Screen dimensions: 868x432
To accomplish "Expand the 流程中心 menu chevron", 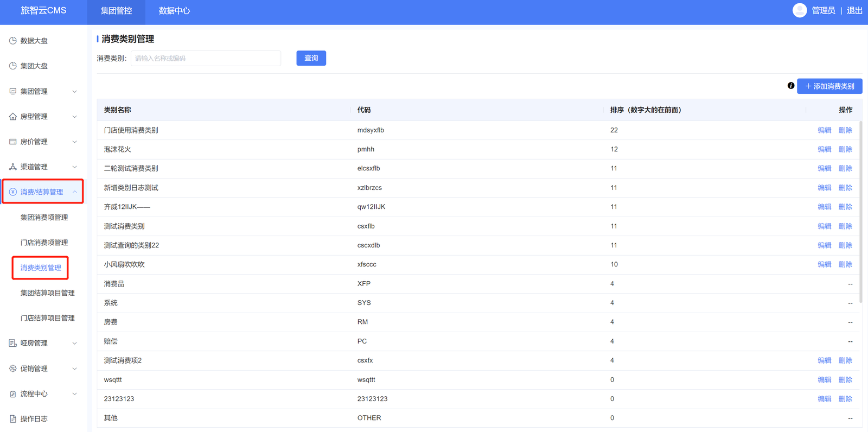I will [x=75, y=394].
